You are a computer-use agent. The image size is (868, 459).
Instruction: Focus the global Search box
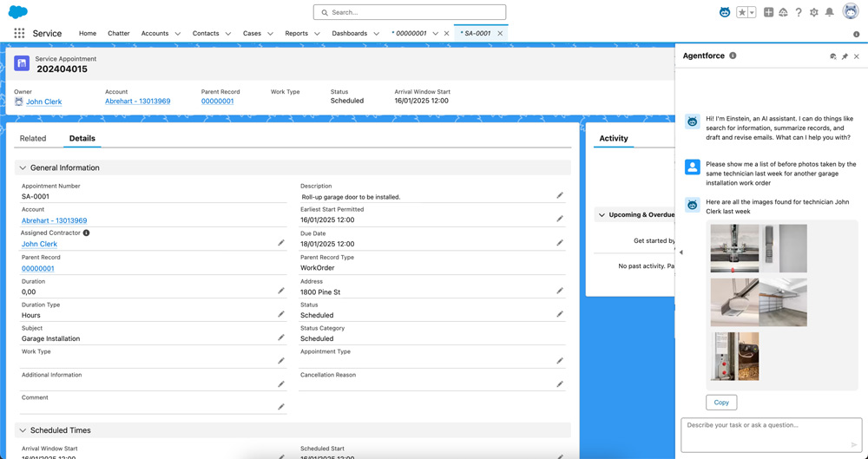(410, 12)
